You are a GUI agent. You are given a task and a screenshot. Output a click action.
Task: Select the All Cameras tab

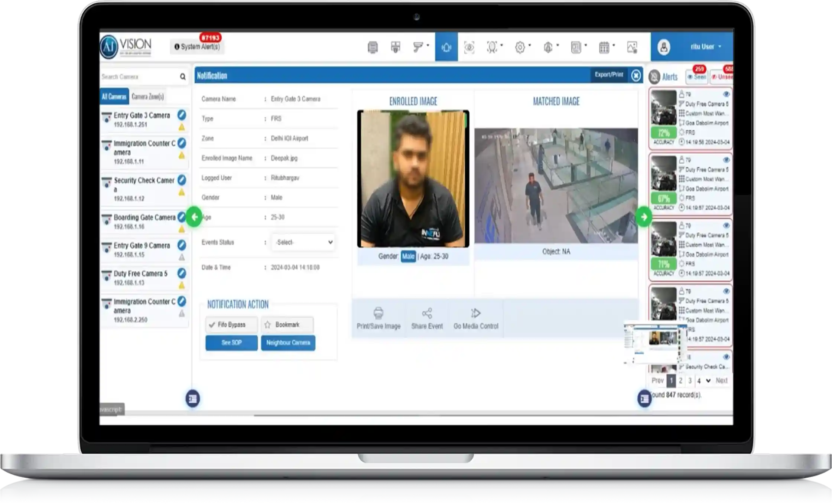(x=114, y=96)
